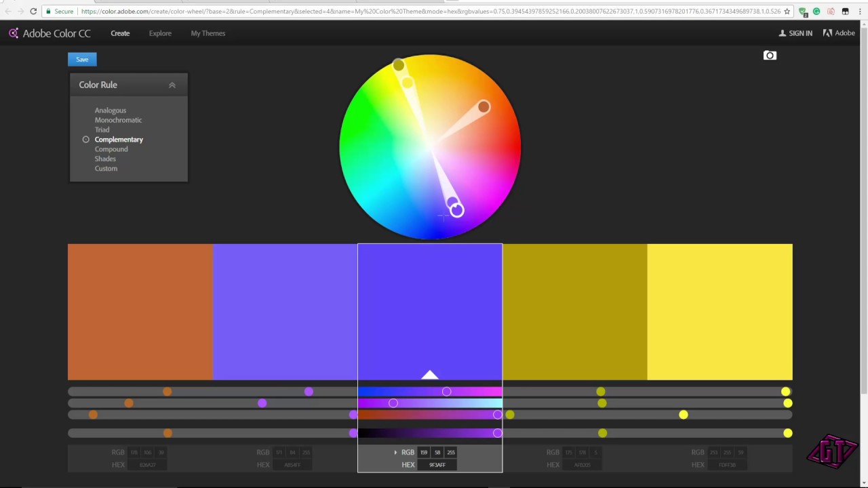Click the camera icon to create from image
The image size is (868, 488).
coord(770,56)
